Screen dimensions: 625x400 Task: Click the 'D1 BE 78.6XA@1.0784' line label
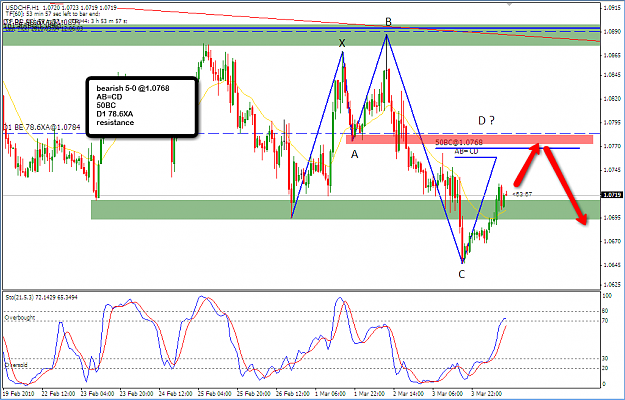tap(42, 127)
